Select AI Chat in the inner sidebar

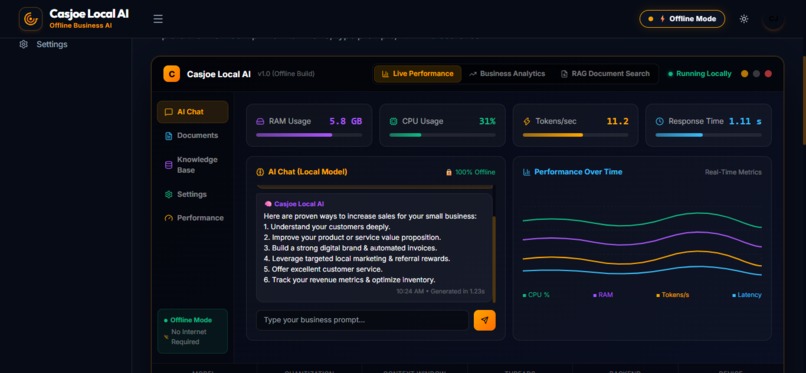coord(193,111)
